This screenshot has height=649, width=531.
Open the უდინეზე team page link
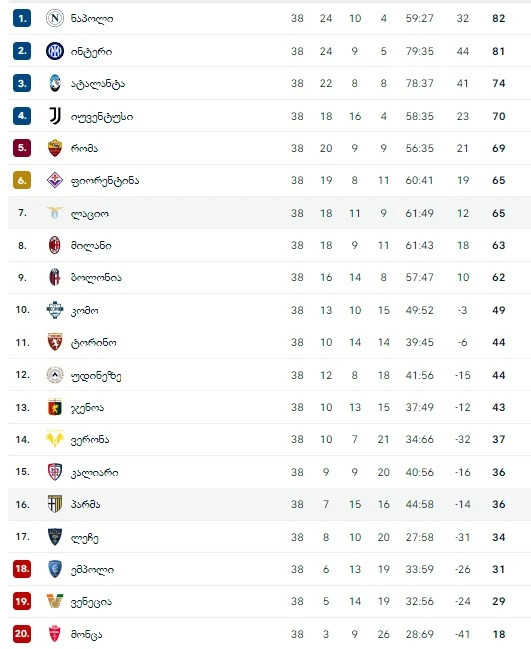(x=96, y=376)
